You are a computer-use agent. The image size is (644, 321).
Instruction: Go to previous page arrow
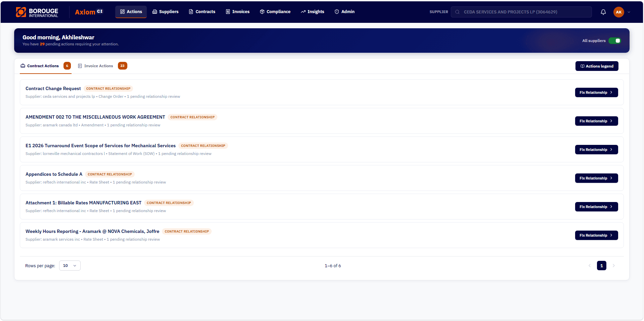(x=590, y=266)
